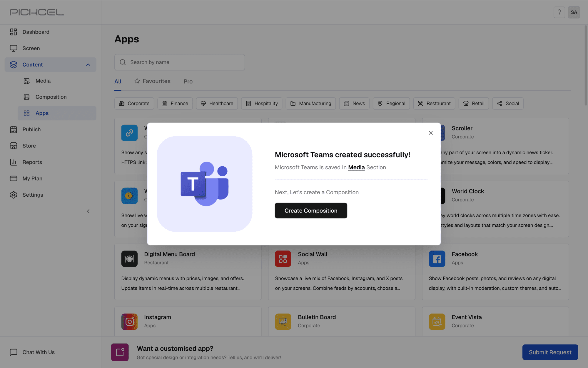
Task: Click the Pickcel logo
Action: (x=37, y=12)
